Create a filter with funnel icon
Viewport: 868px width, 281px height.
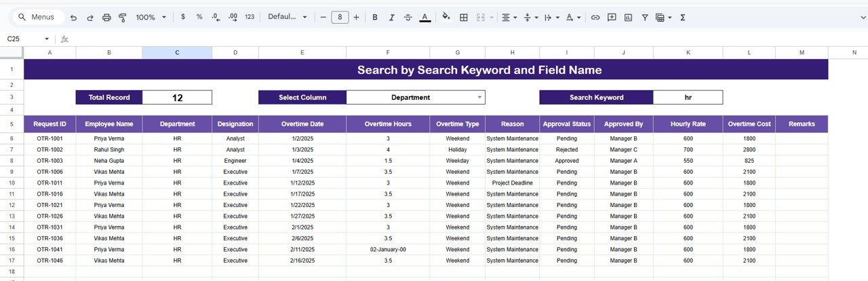(645, 17)
